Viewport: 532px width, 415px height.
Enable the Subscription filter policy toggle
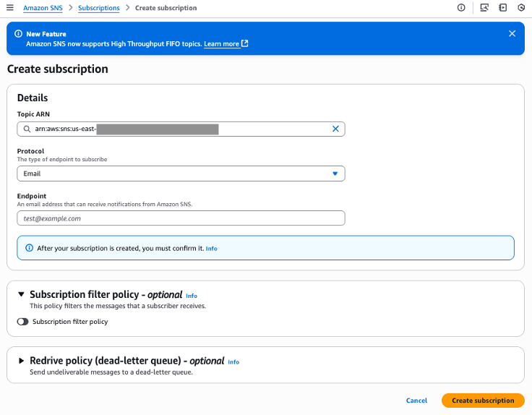tap(23, 322)
